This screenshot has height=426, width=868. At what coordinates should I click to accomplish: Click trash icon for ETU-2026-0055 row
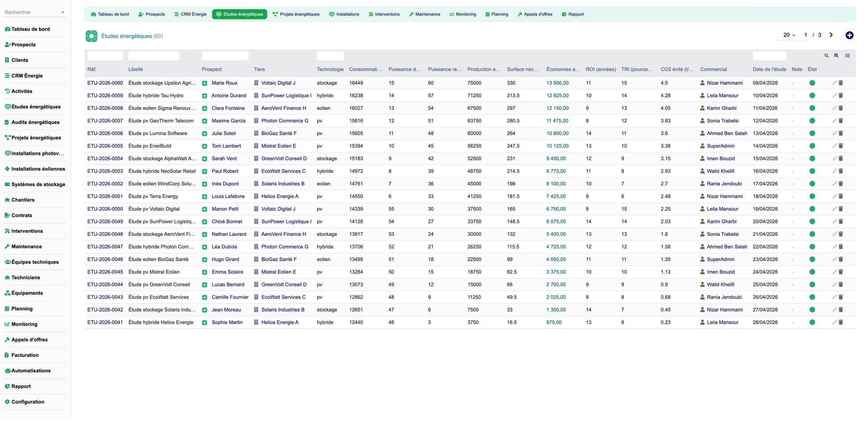coord(841,146)
